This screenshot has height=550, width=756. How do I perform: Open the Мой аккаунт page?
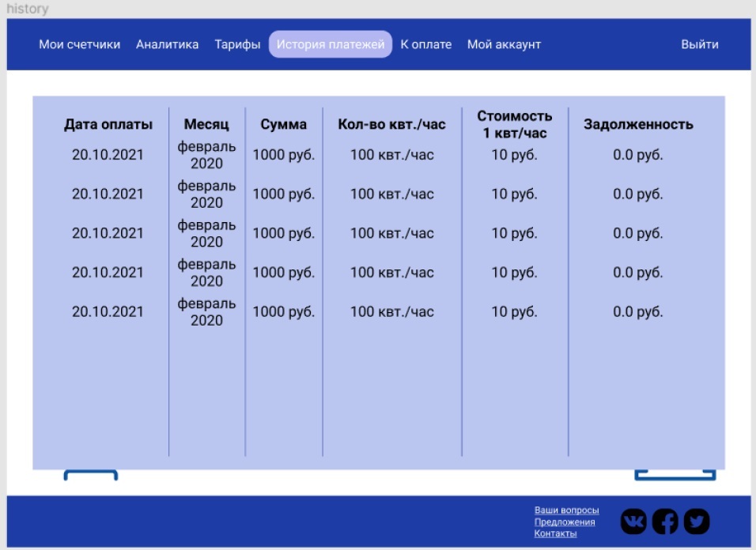click(x=504, y=44)
